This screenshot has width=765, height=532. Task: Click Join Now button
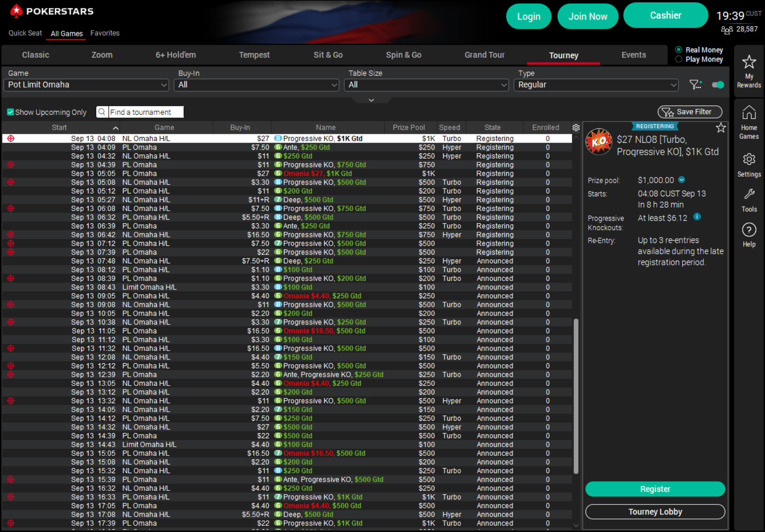(588, 16)
